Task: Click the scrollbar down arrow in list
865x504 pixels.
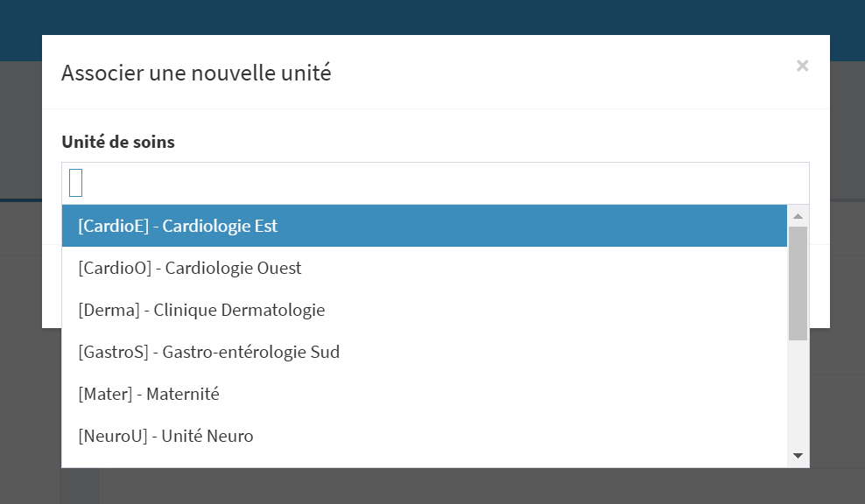Action: [798, 456]
